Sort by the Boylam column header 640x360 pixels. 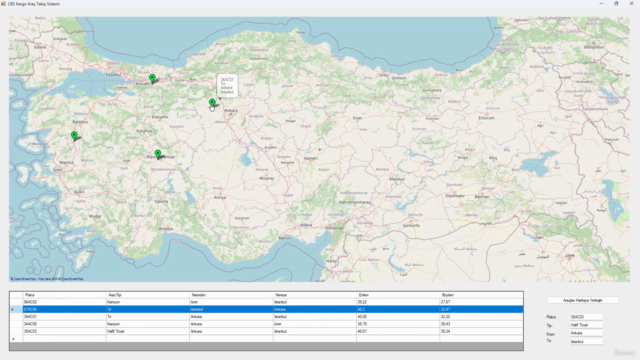pyautogui.click(x=481, y=295)
